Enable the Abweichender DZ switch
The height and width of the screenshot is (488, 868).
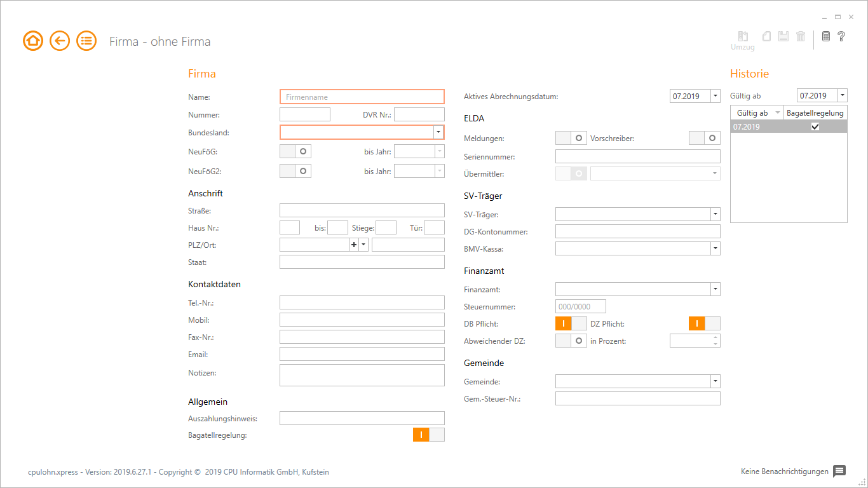pyautogui.click(x=571, y=341)
